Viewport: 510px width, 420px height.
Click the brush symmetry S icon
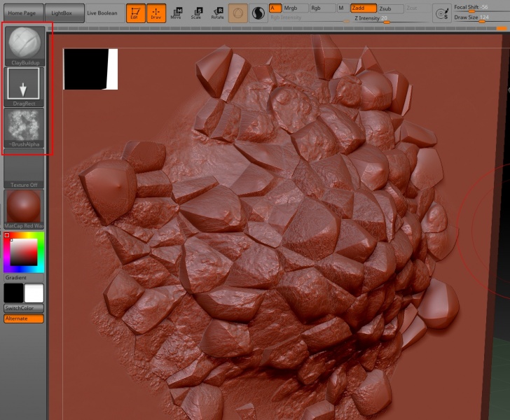tap(443, 14)
